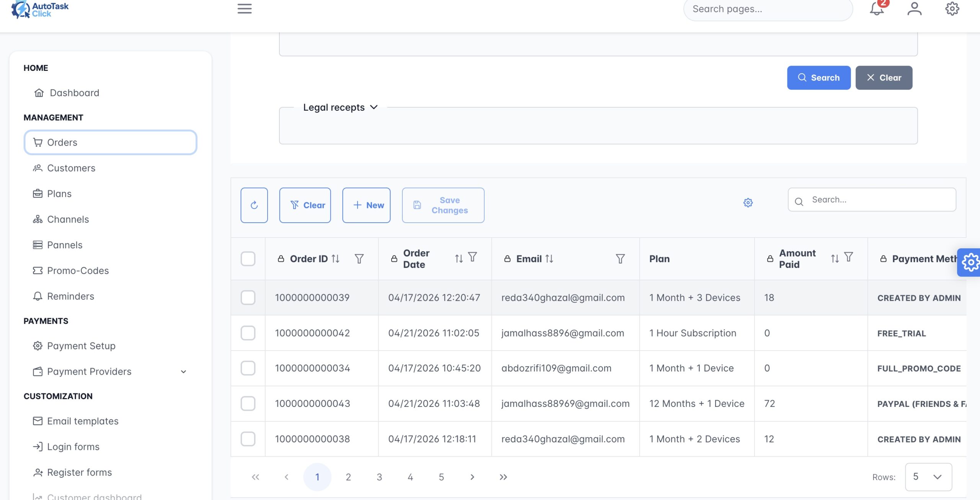Open Email column filter
980x500 pixels.
click(x=620, y=259)
